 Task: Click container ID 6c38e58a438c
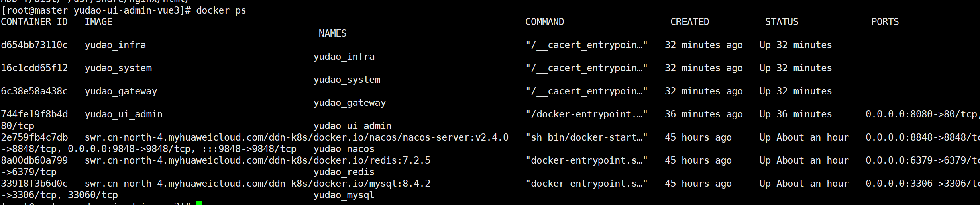click(x=34, y=91)
